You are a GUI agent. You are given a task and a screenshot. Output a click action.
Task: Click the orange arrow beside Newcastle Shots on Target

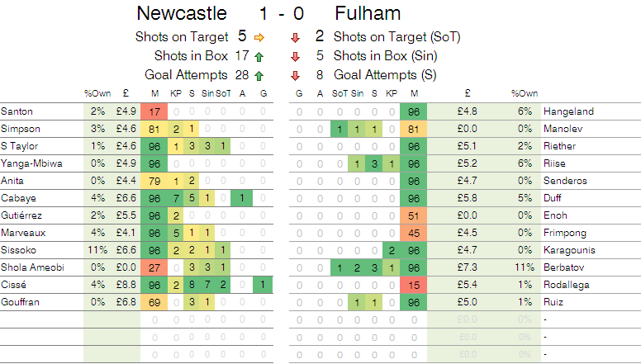click(x=259, y=38)
